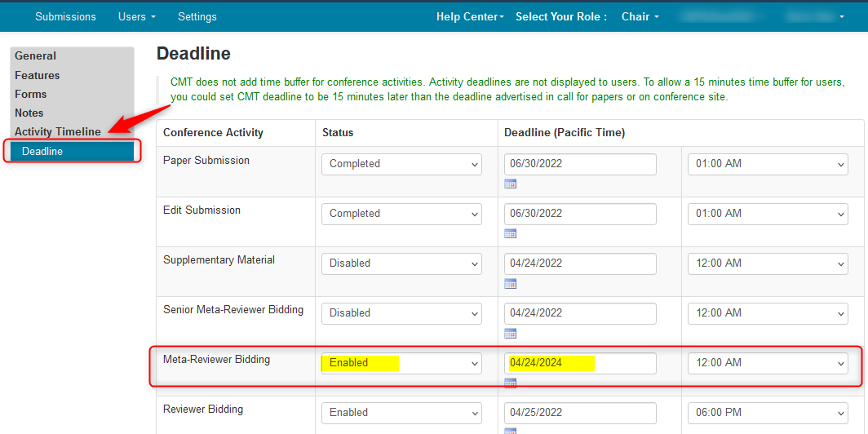Image resolution: width=868 pixels, height=434 pixels.
Task: Go to Settings in top navigation
Action: pos(197,16)
